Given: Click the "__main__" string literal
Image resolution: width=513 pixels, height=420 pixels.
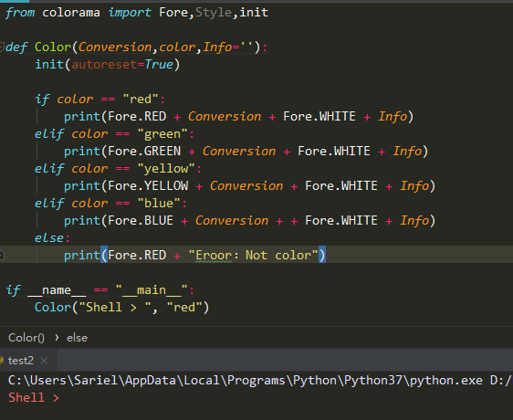Looking at the screenshot, I should pyautogui.click(x=152, y=289).
